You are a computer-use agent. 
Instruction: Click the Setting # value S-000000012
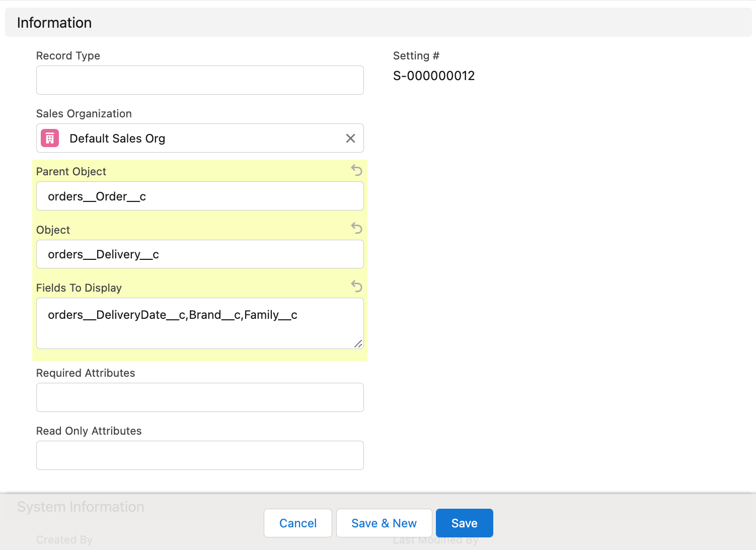(x=434, y=76)
